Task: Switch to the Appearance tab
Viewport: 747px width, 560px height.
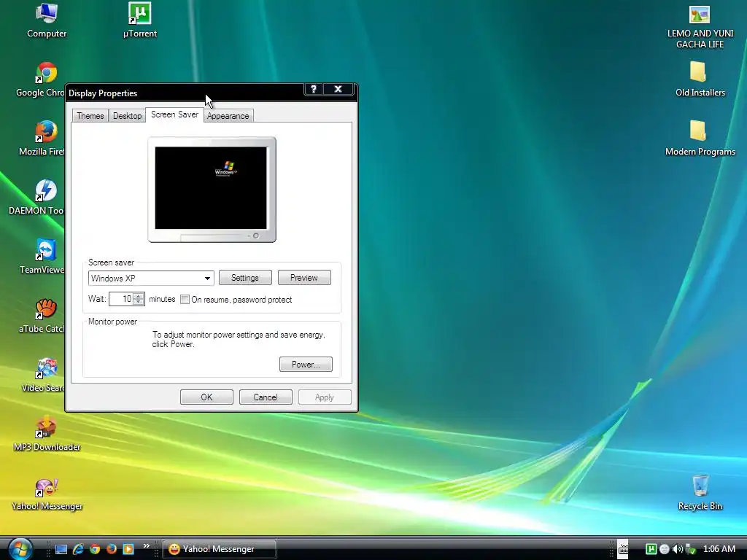Action: 228,116
